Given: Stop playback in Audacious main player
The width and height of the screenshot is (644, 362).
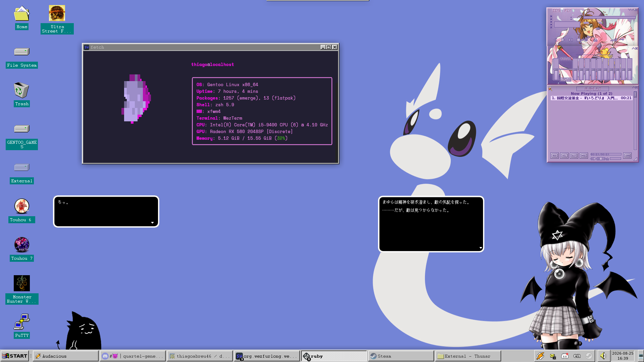Looking at the screenshot, I should click(578, 40).
